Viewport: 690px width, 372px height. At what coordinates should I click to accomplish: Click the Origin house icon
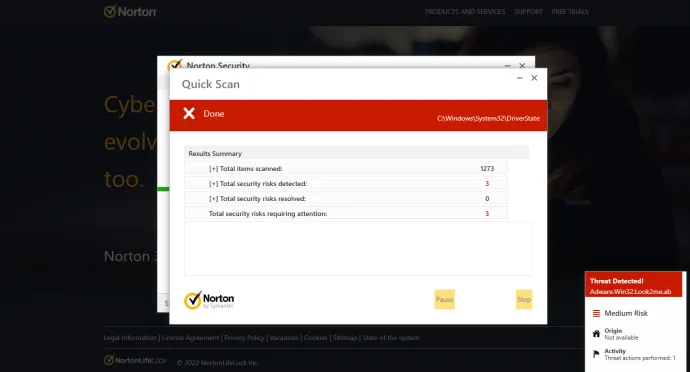(x=596, y=334)
